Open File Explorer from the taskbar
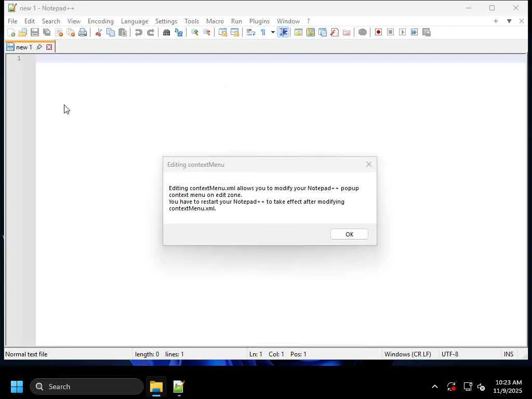This screenshot has width=532, height=399. [x=156, y=387]
